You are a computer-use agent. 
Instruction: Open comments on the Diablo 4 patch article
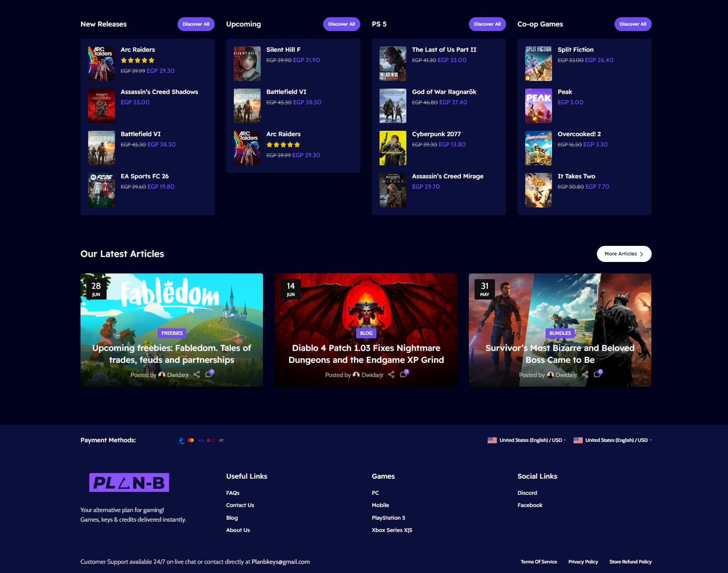[404, 374]
